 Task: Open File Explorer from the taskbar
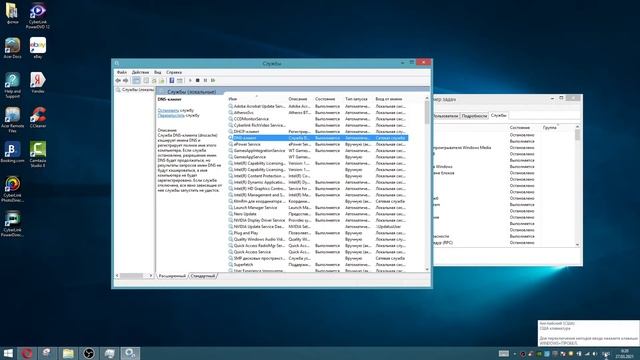[68, 353]
